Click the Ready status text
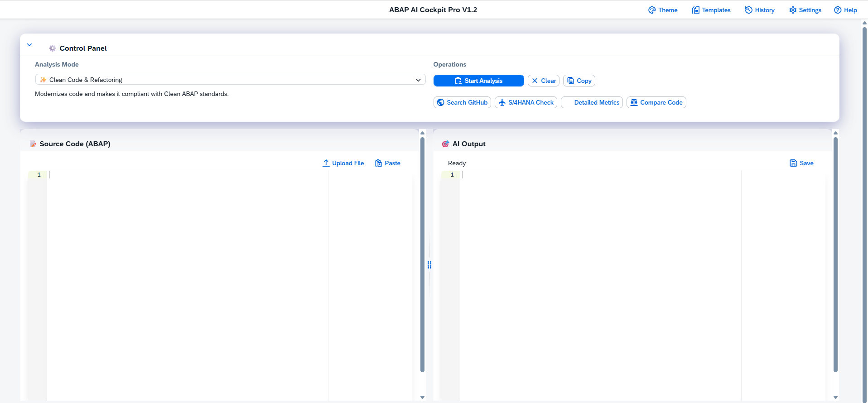 [457, 163]
